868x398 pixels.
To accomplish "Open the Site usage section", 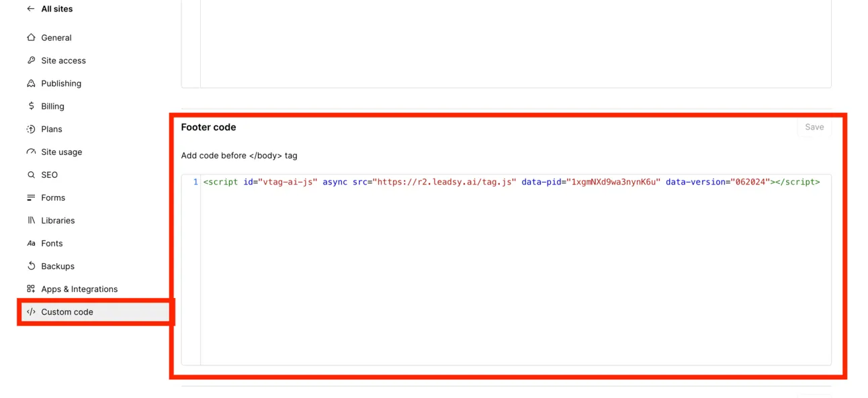I will pyautogui.click(x=61, y=152).
